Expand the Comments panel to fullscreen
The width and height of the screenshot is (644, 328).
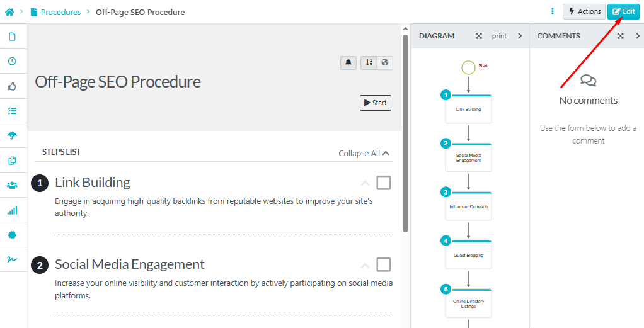point(621,36)
